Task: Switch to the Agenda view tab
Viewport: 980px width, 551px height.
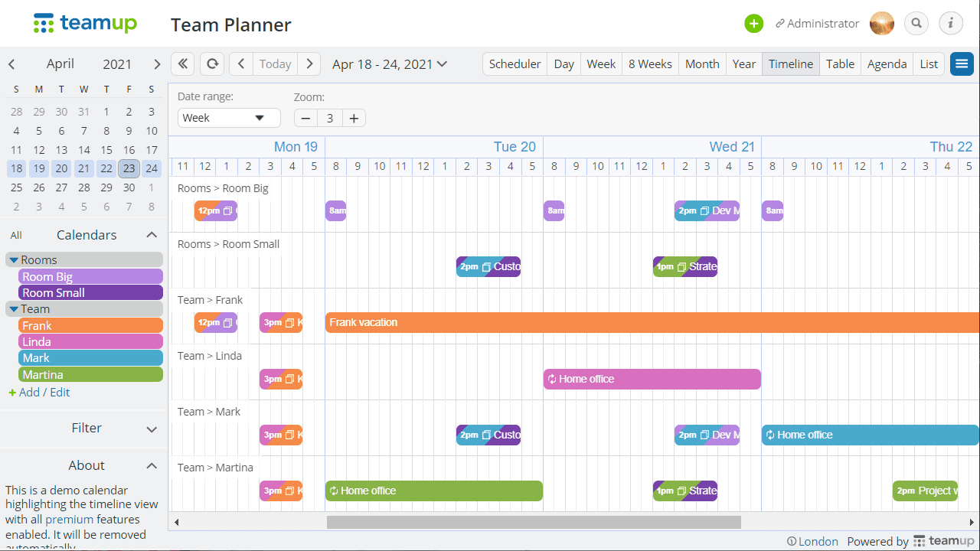Action: pos(887,64)
